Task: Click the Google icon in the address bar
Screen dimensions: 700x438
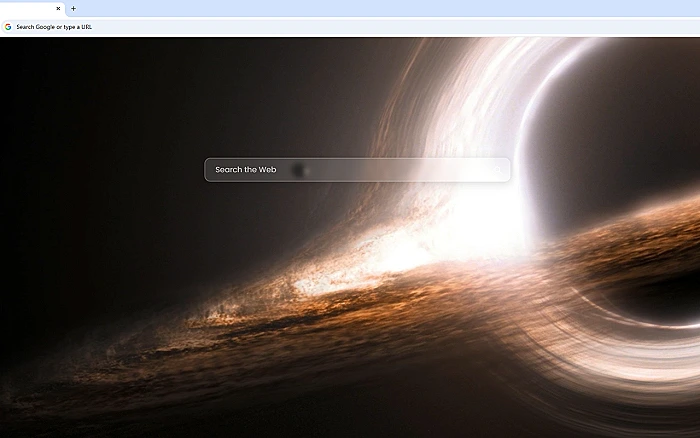Action: 8,27
